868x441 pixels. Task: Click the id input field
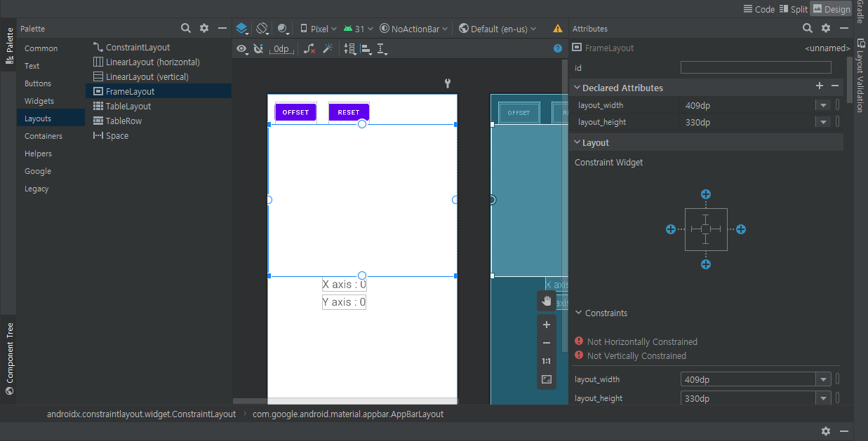(756, 68)
